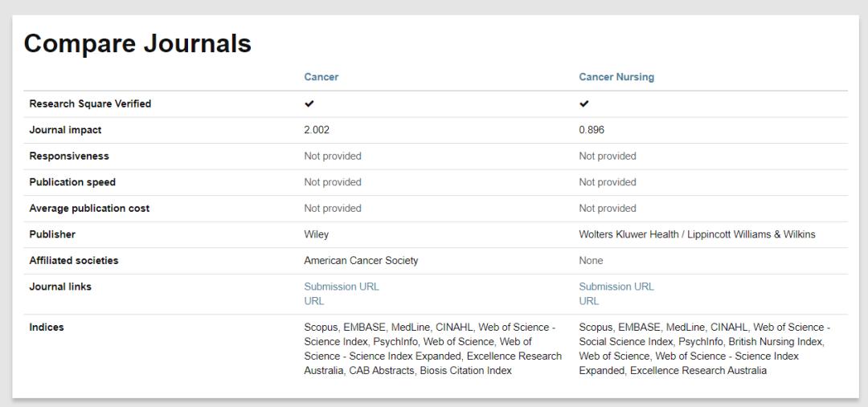Select the Indices row label
Viewport: 868px width, 407px height.
point(47,328)
